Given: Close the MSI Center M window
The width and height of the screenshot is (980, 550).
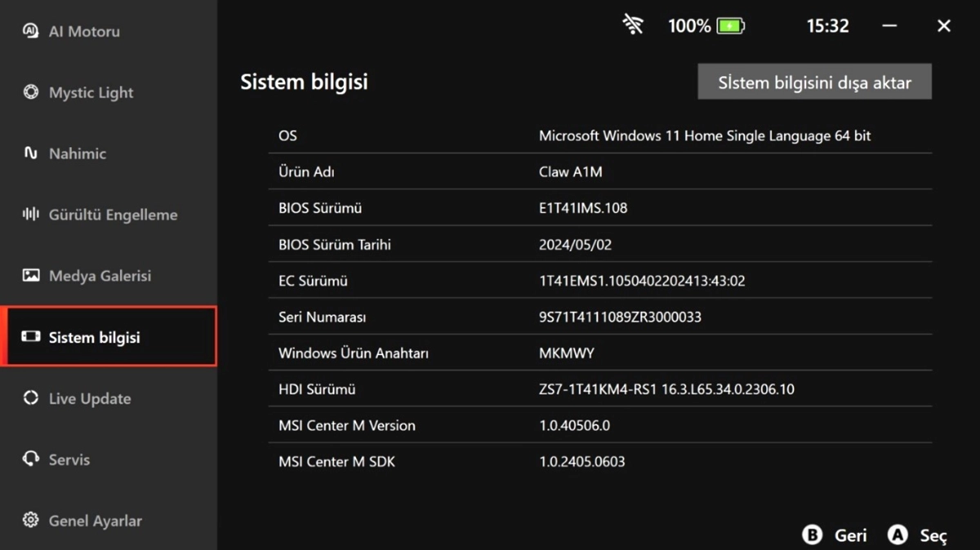Looking at the screenshot, I should (943, 26).
